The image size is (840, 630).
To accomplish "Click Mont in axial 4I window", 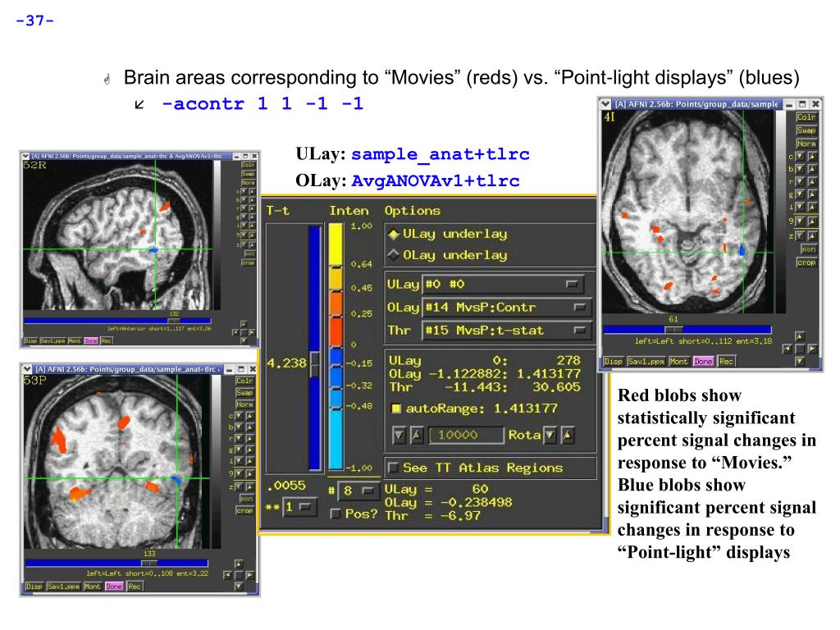I will click(x=678, y=362).
